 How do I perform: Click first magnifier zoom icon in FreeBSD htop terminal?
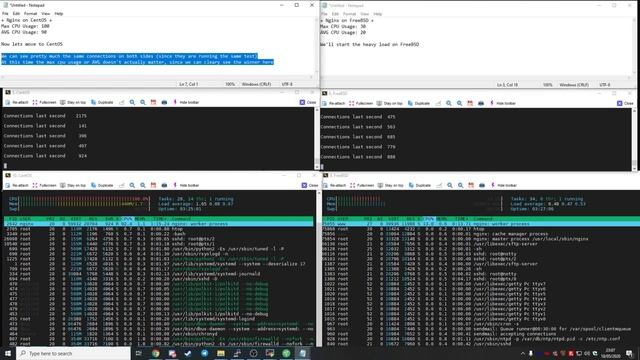pos(450,185)
